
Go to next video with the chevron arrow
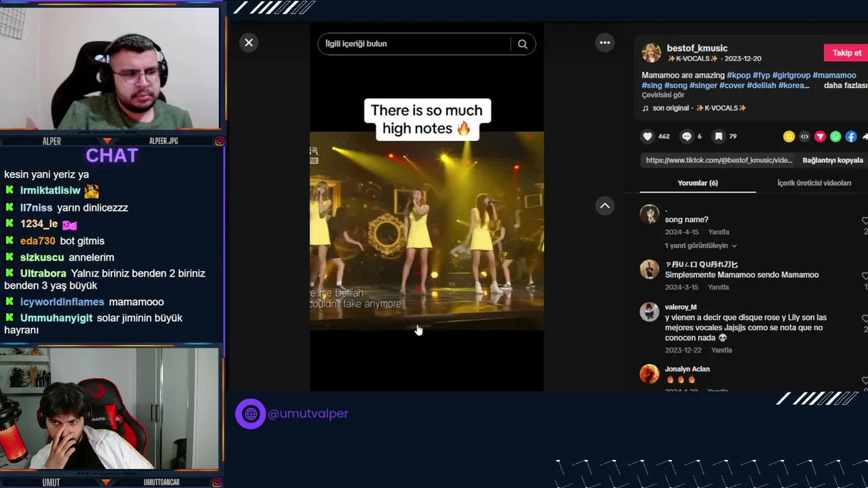[x=605, y=206]
